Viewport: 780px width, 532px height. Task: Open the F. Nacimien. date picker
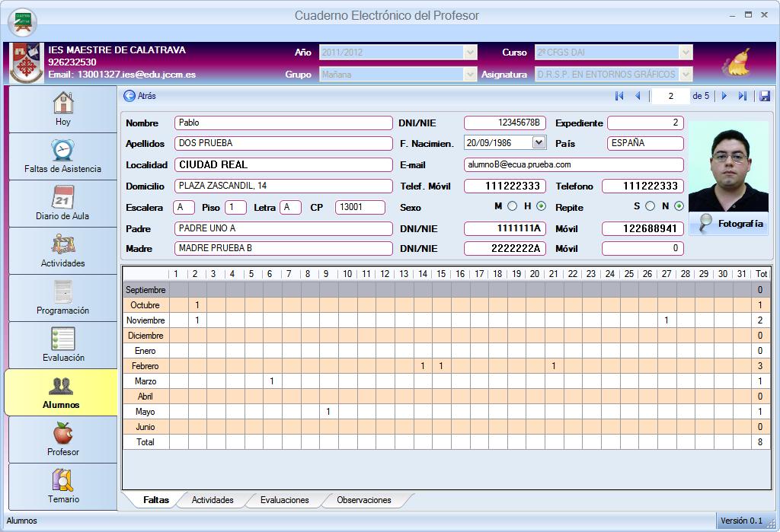pyautogui.click(x=539, y=142)
